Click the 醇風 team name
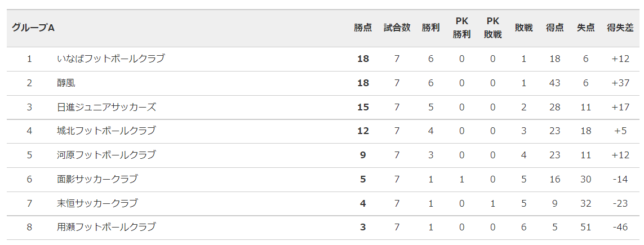644x245 pixels. coord(66,83)
